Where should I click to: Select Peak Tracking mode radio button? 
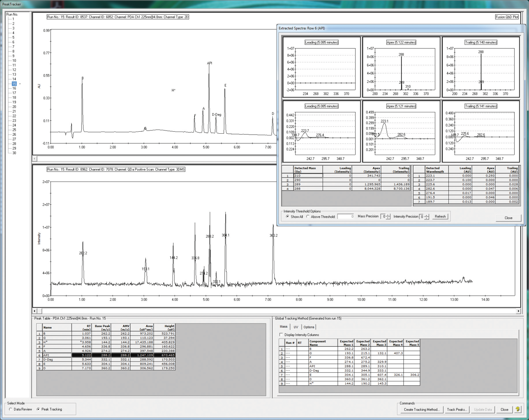pos(38,409)
